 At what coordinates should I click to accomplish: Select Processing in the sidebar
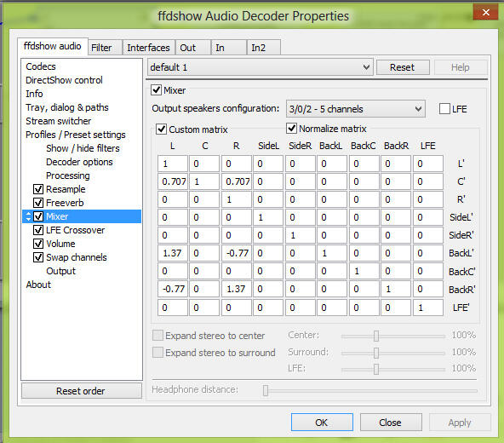[x=68, y=175]
